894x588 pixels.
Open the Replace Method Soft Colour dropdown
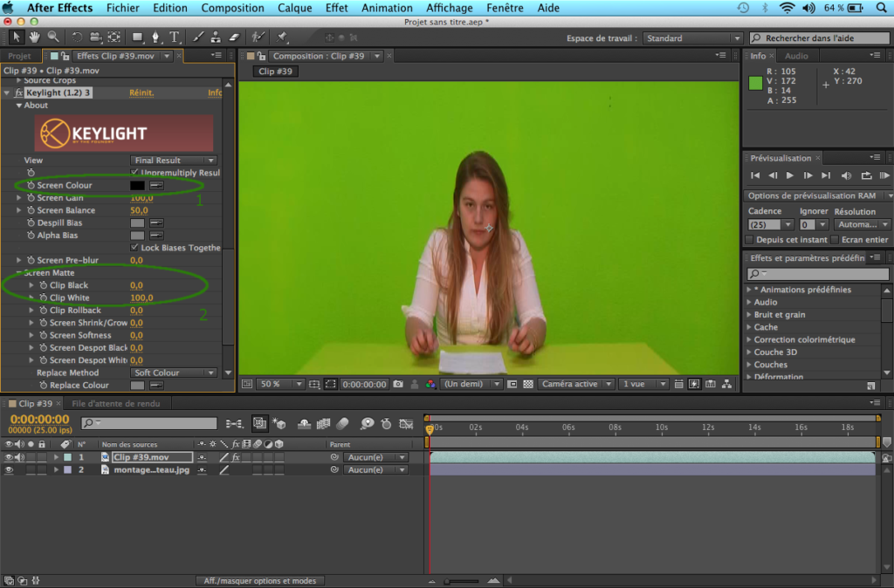(175, 372)
